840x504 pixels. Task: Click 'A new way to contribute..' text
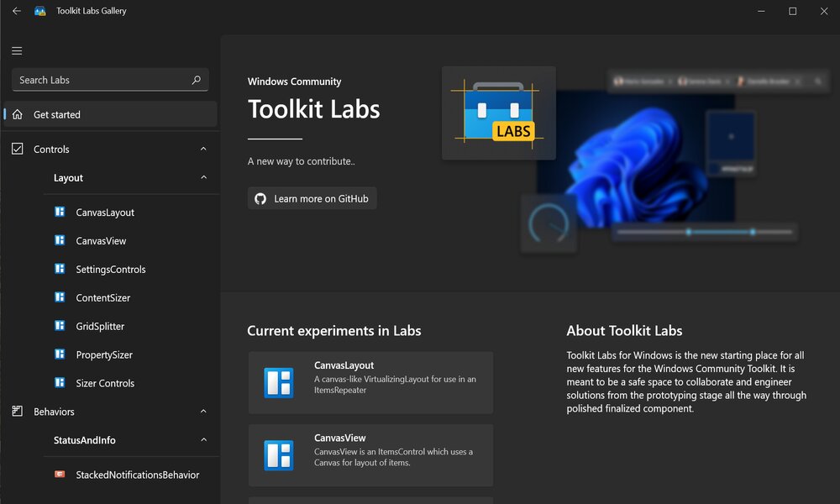(301, 161)
